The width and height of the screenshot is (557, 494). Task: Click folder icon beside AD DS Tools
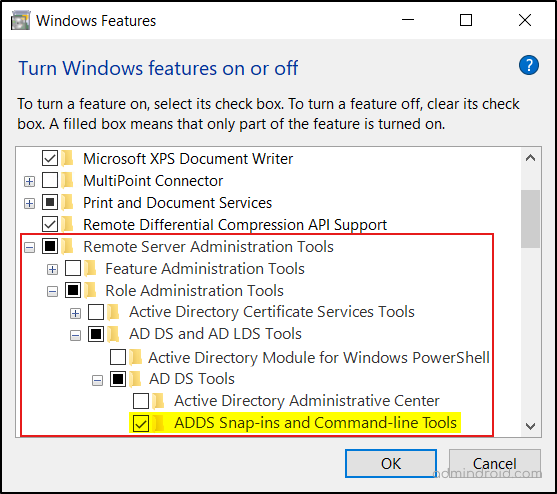[135, 379]
